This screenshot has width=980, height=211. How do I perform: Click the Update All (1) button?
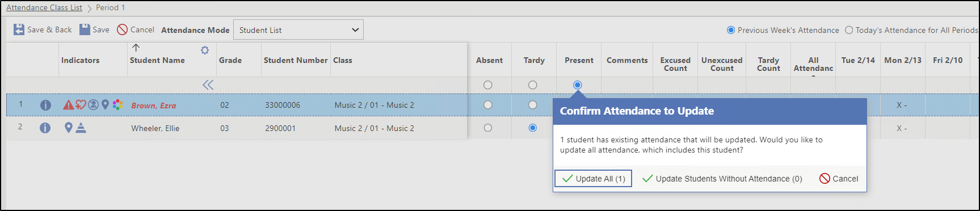593,179
